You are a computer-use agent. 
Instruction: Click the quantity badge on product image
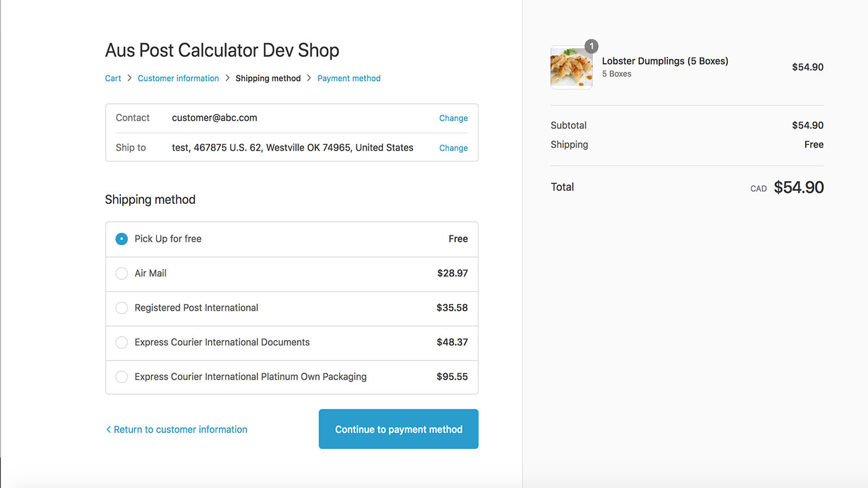(x=591, y=46)
